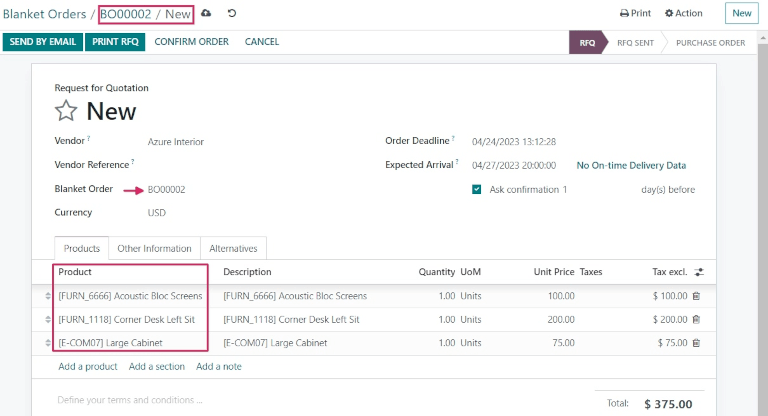This screenshot has height=416, width=768.
Task: Delete the Acoustic Bloc Screens line
Action: [x=696, y=296]
